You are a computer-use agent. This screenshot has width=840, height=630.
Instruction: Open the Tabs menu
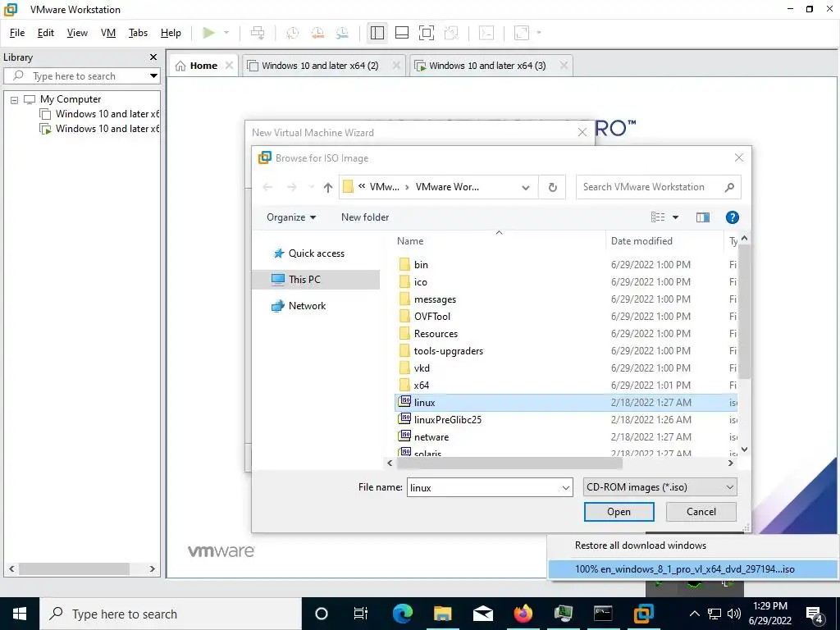click(x=138, y=33)
